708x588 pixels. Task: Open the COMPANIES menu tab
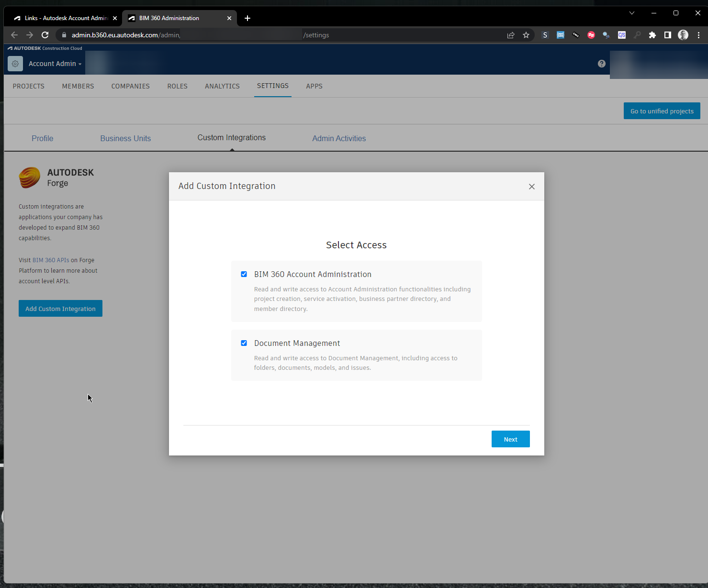click(x=131, y=86)
